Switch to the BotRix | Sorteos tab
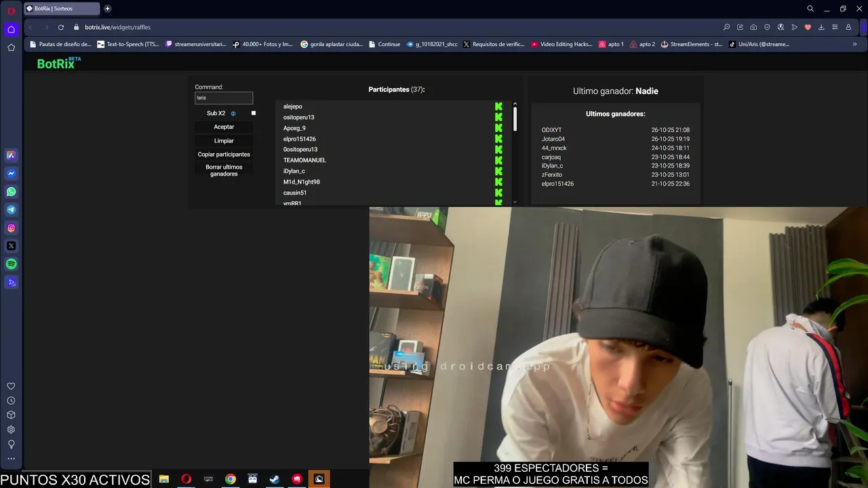 tap(61, 9)
